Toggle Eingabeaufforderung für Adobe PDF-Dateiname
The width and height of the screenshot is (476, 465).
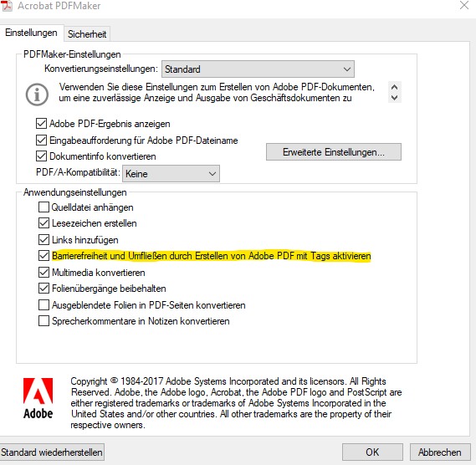pyautogui.click(x=41, y=140)
